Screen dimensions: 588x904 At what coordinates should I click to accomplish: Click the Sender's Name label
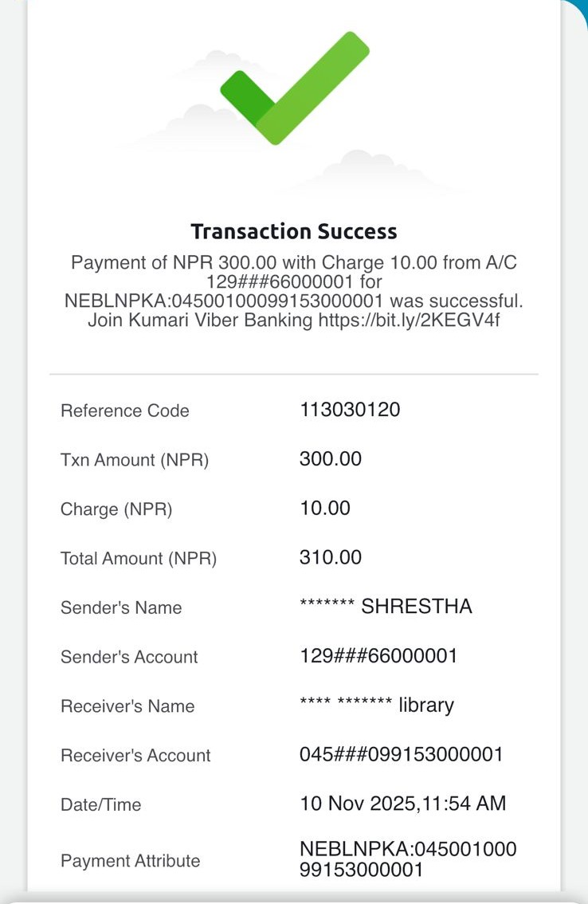point(121,608)
